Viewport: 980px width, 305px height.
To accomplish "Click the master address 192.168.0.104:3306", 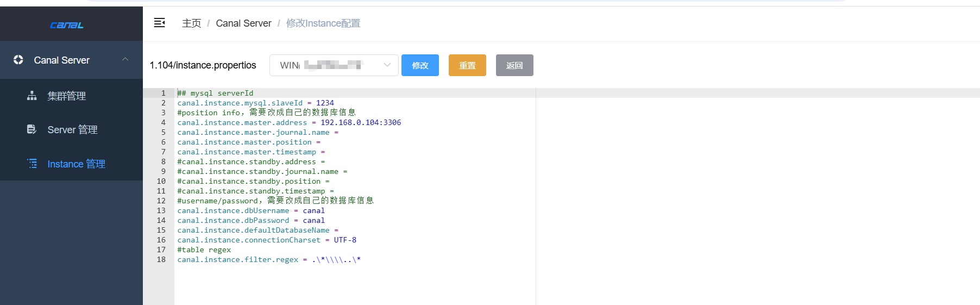I will pyautogui.click(x=361, y=122).
